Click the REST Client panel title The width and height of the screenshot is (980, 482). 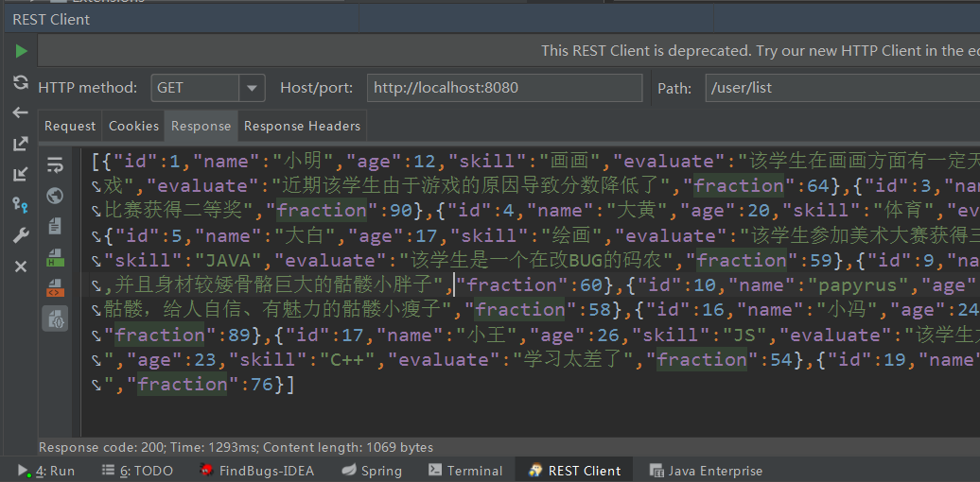coord(51,19)
